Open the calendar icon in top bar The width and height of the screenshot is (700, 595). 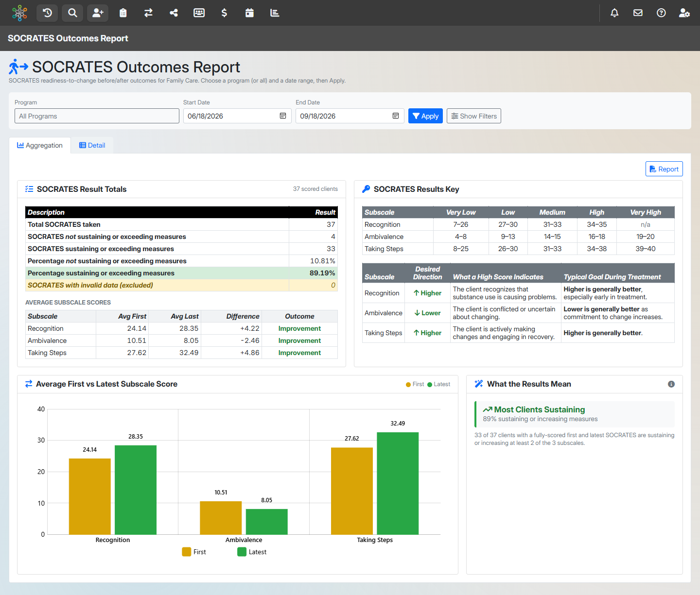[249, 13]
